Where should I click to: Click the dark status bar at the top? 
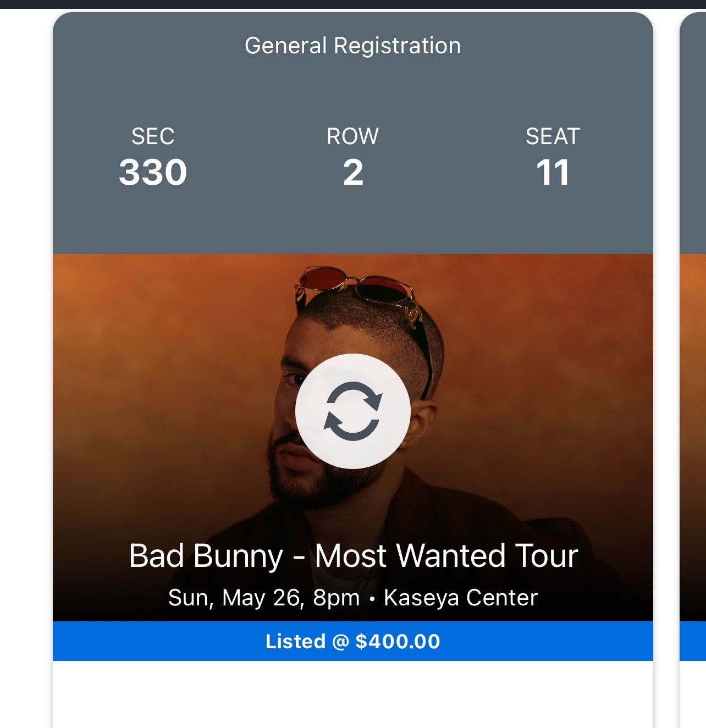coord(352,4)
